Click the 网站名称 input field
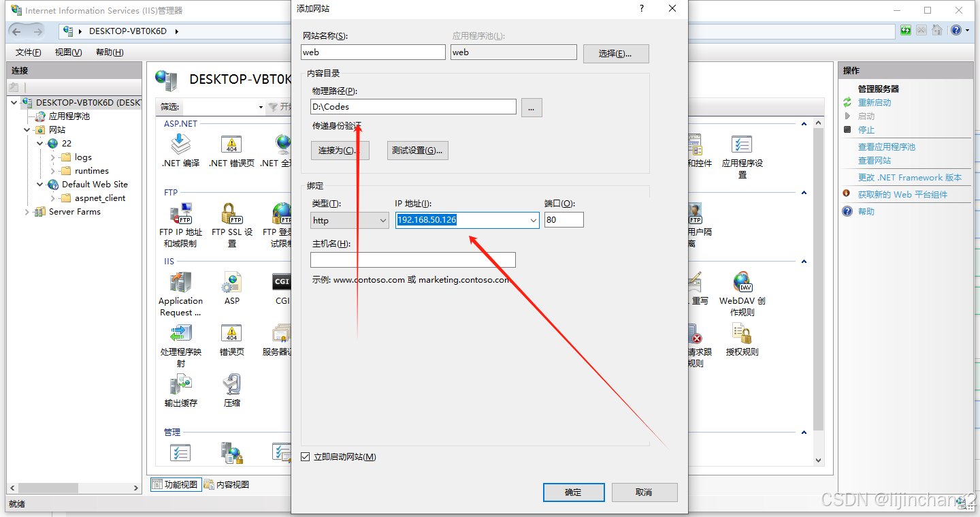The height and width of the screenshot is (517, 980). click(x=373, y=52)
